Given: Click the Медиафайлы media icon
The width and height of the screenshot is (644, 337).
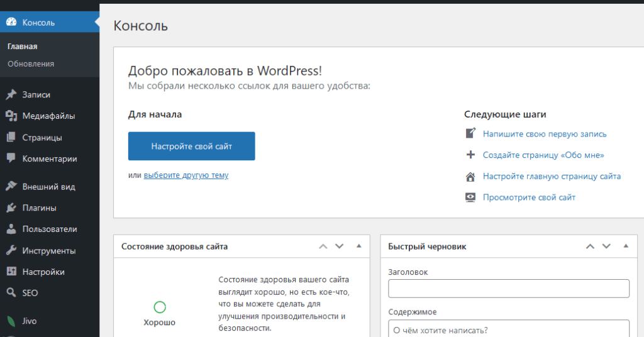Looking at the screenshot, I should click(11, 116).
